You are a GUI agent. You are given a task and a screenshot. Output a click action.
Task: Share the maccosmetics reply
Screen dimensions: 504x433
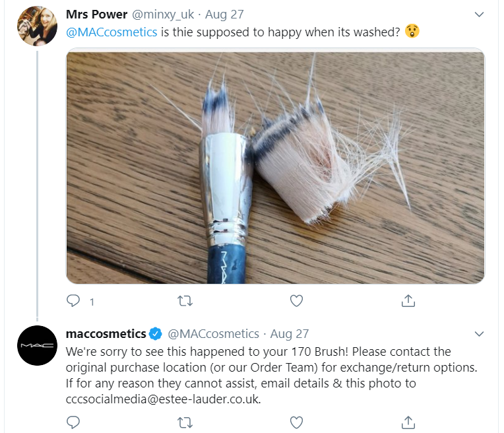[408, 422]
